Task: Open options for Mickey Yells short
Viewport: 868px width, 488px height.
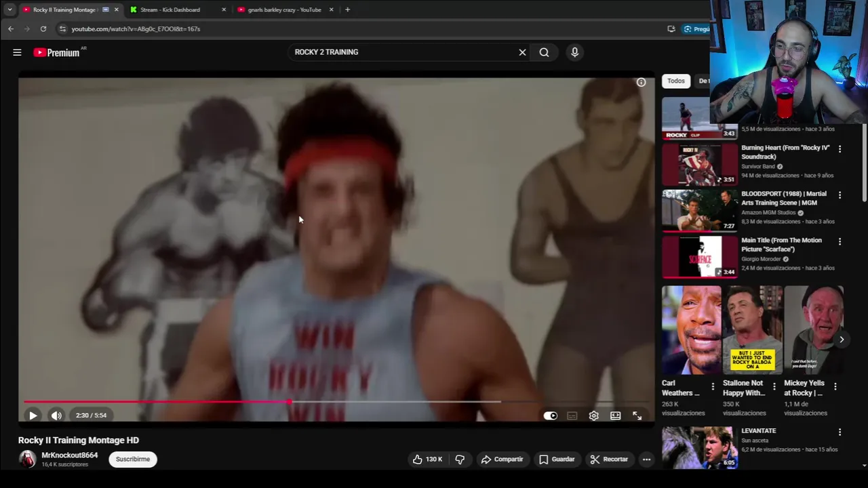Action: click(835, 386)
